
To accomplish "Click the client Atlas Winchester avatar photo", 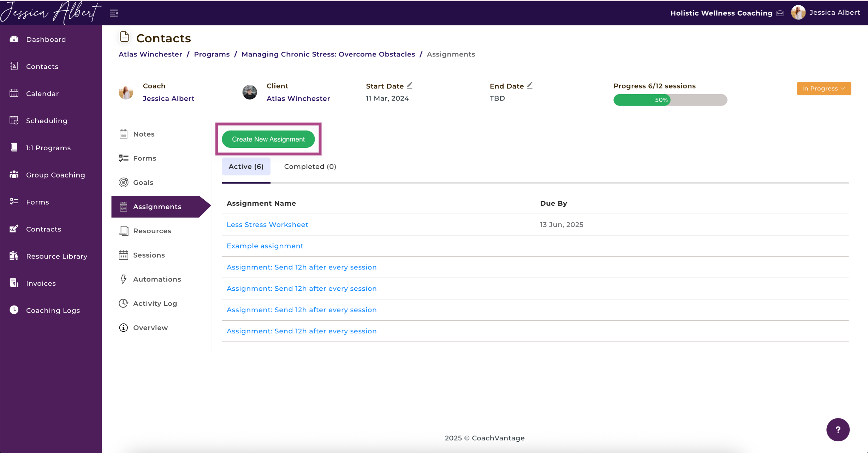I will click(x=250, y=92).
